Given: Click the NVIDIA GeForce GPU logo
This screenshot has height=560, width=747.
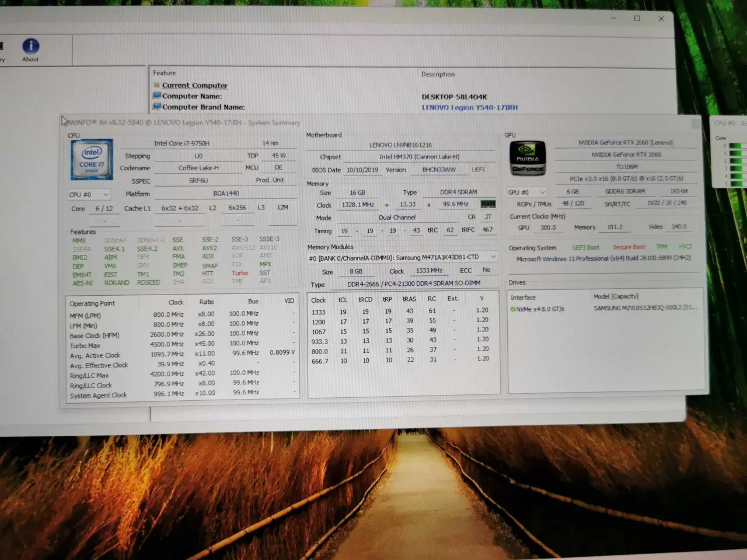Looking at the screenshot, I should coord(527,158).
